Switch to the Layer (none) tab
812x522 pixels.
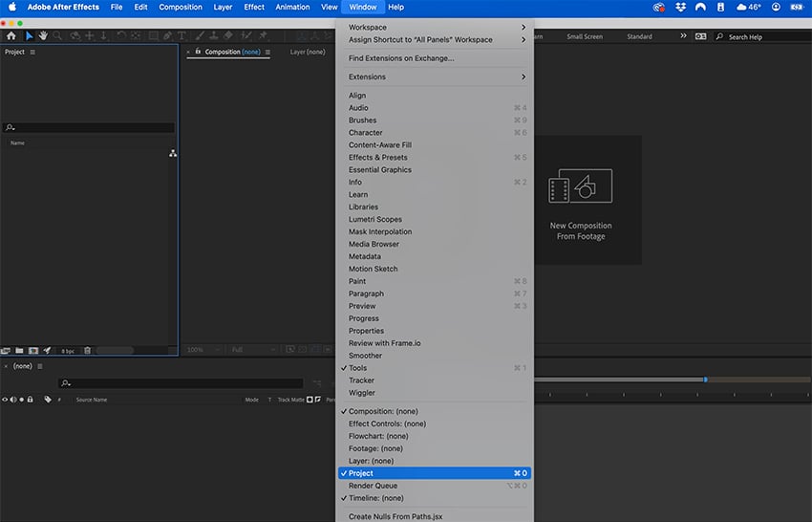308,52
